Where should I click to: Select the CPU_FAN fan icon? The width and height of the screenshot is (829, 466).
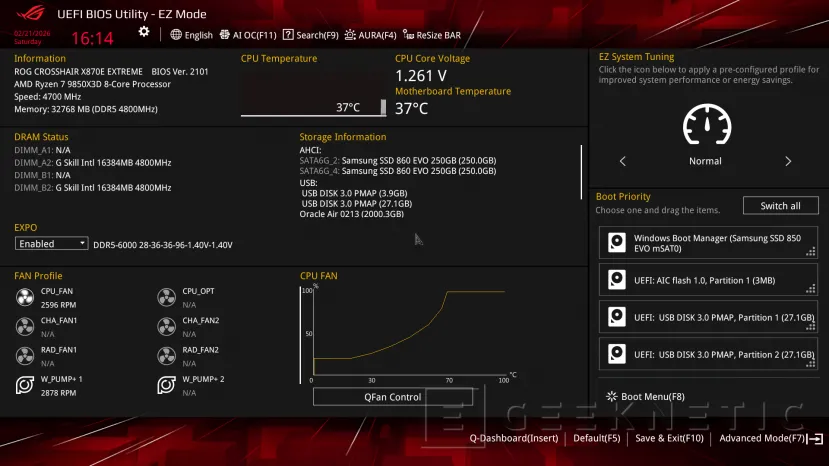coord(25,298)
